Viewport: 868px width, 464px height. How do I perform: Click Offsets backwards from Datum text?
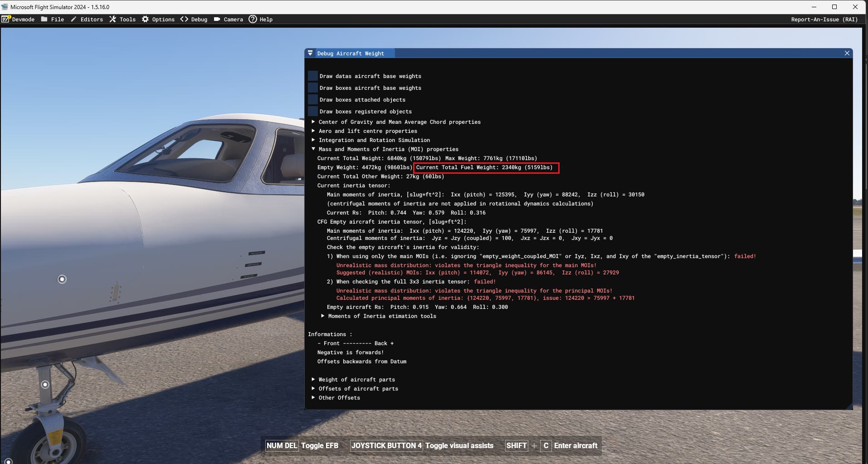tap(362, 361)
